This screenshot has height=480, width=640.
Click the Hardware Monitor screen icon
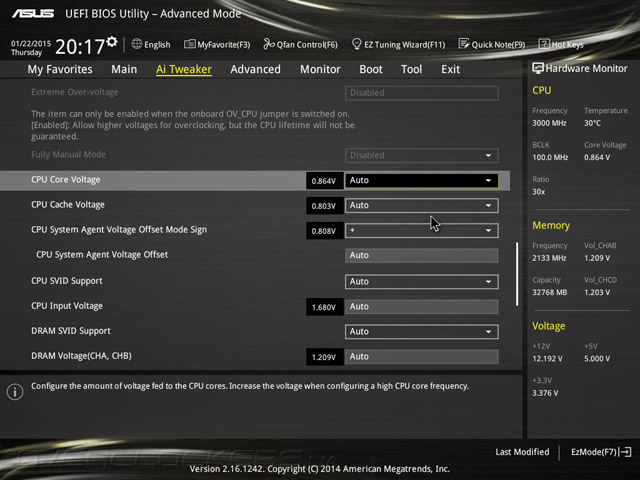(538, 68)
